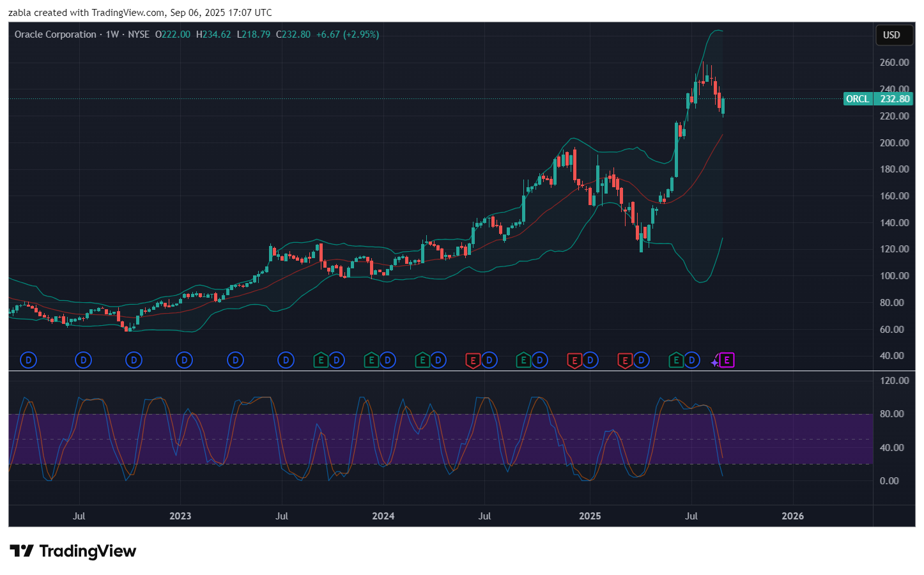Click the header text 'zabla created with TradingView.com'

coord(86,13)
